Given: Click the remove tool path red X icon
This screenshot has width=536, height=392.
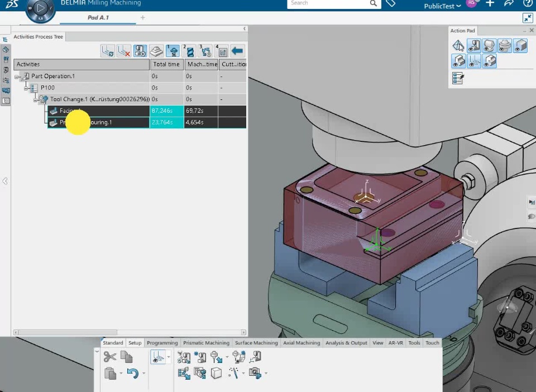Looking at the screenshot, I should (x=123, y=51).
